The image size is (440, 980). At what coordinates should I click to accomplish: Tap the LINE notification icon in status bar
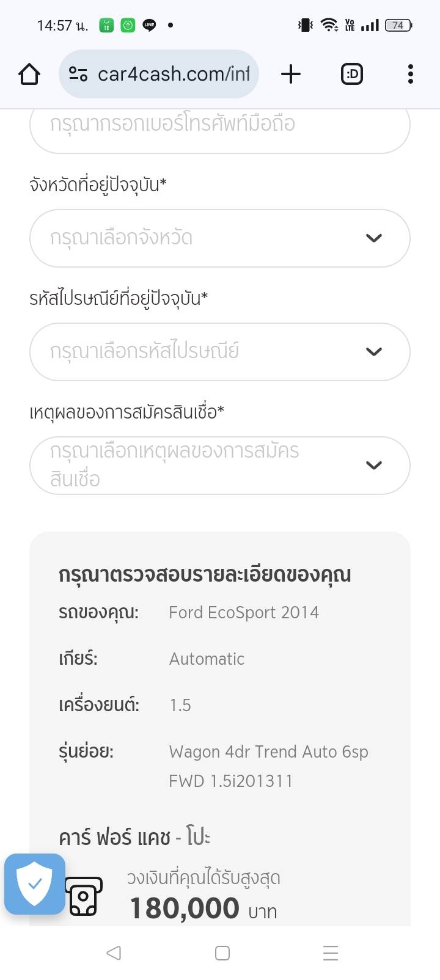[x=149, y=25]
